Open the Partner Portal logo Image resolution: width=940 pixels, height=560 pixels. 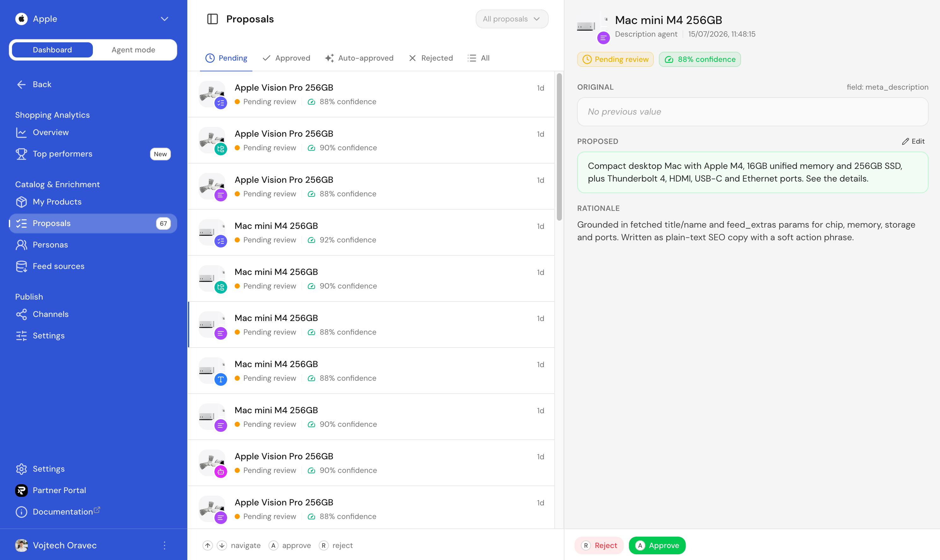(21, 491)
